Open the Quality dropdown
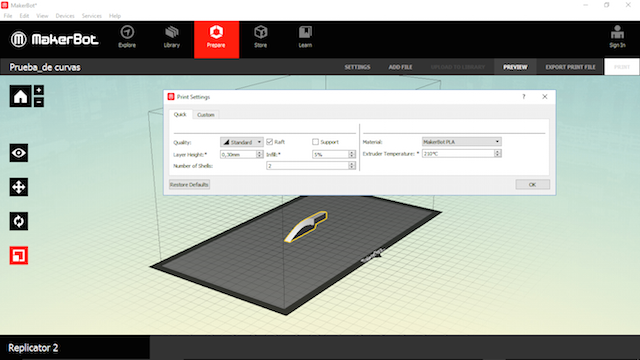Screen dimensions: 640x360 242,142
